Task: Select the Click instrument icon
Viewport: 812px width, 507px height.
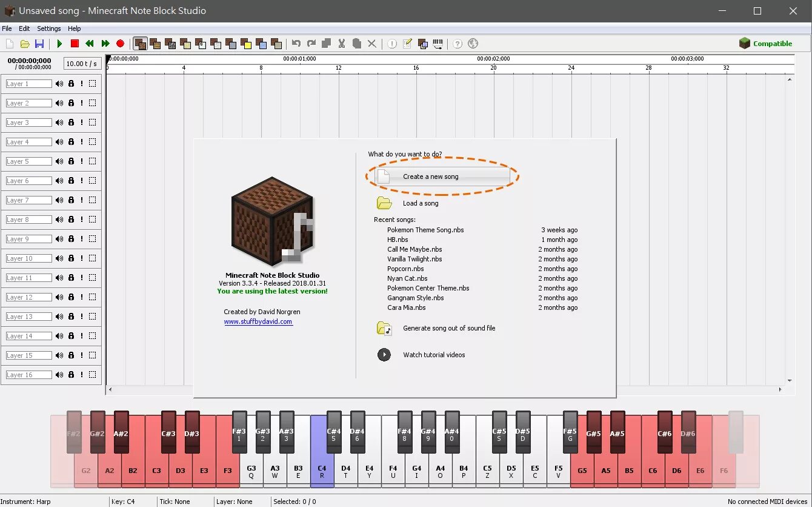Action: (x=201, y=44)
